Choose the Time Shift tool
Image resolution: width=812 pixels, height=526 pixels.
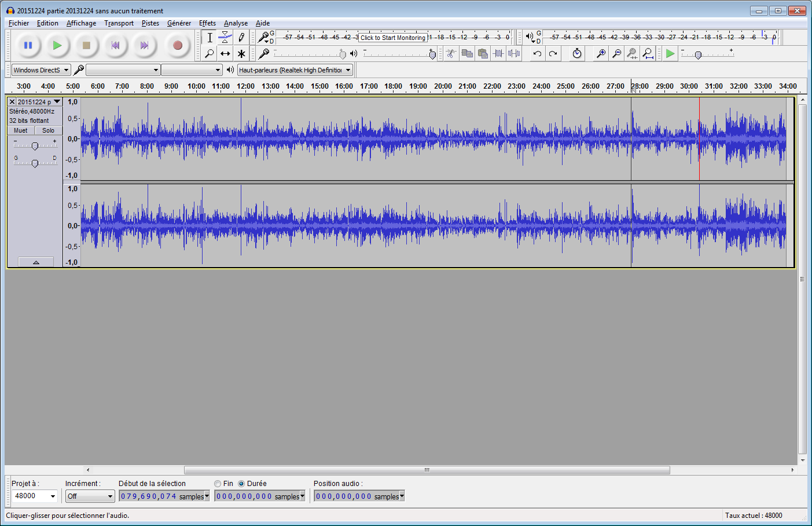225,54
